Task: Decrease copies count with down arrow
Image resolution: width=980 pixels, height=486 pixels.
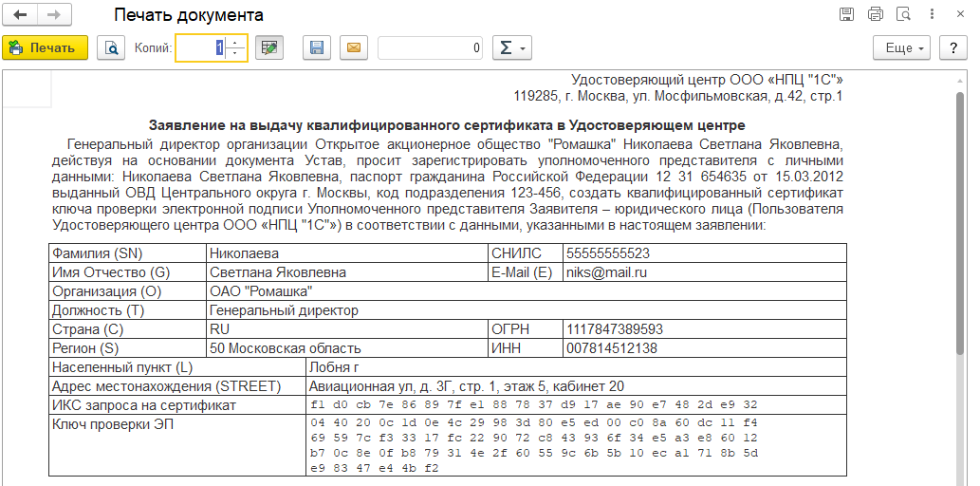Action: 236,53
